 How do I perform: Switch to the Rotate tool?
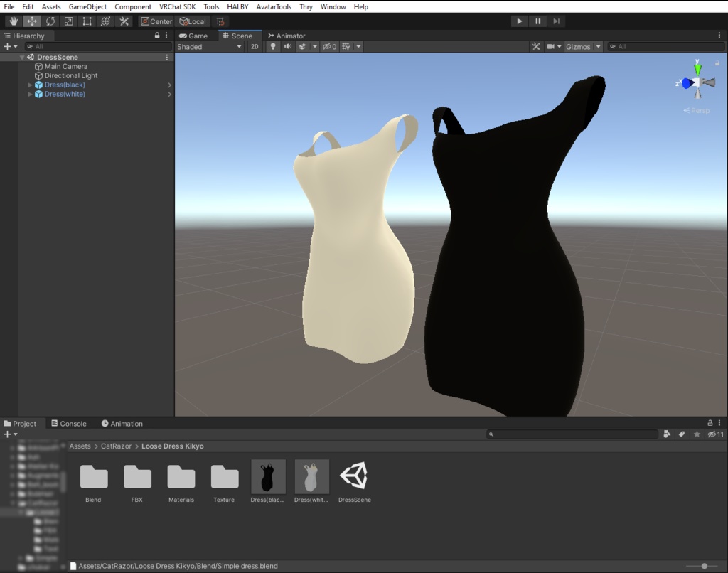50,21
